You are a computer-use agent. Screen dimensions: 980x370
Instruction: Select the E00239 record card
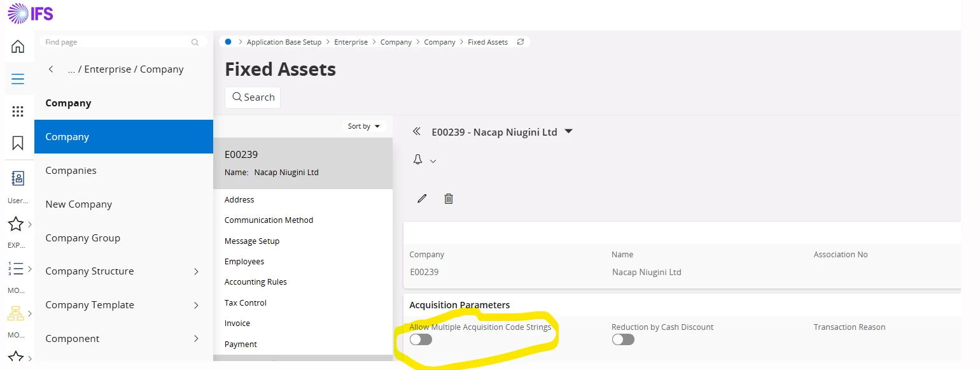[x=303, y=163]
